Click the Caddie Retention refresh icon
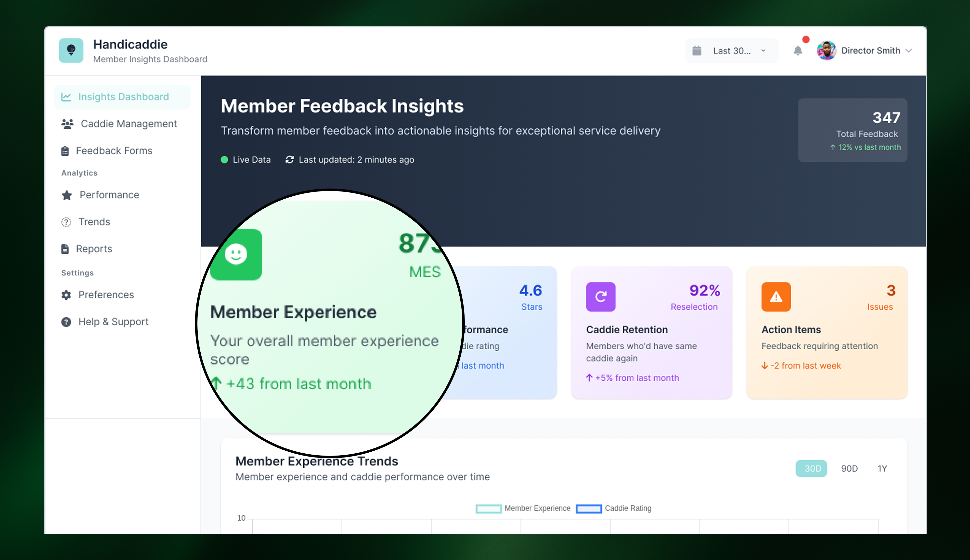 point(601,296)
